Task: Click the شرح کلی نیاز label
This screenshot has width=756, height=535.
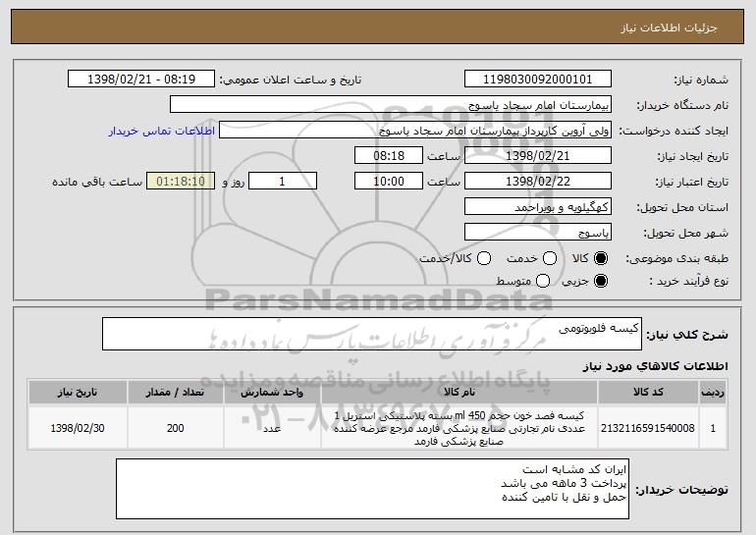Action: (x=687, y=335)
